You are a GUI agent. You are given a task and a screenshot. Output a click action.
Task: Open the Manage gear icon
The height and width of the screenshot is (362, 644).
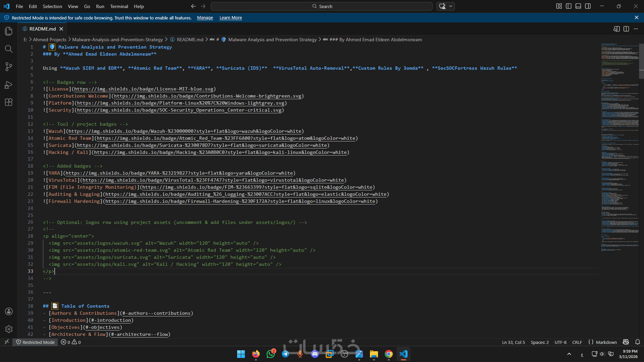pyautogui.click(x=9, y=329)
